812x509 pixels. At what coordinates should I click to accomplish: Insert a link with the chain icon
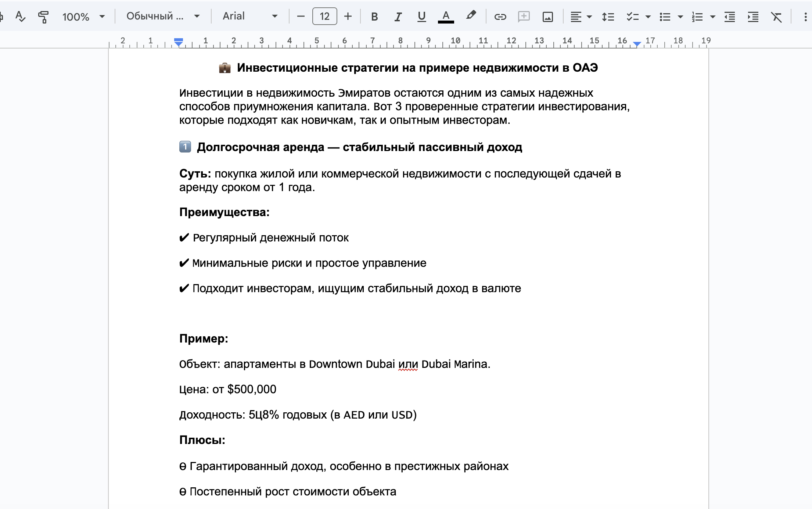pos(500,17)
